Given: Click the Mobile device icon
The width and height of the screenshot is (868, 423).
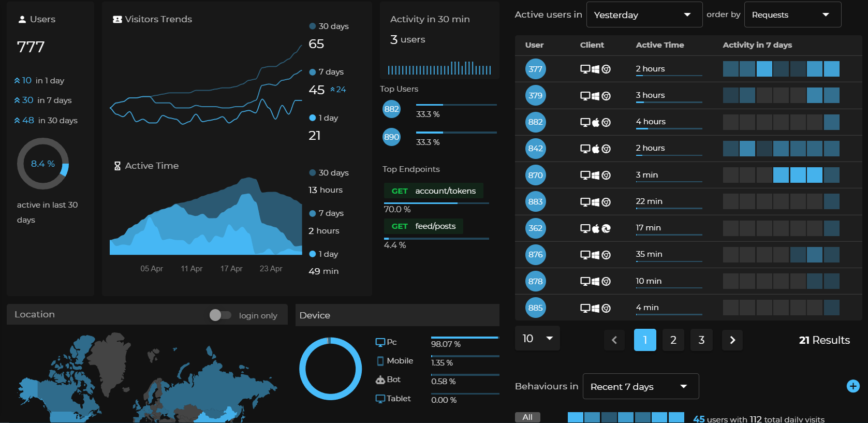Looking at the screenshot, I should (380, 361).
